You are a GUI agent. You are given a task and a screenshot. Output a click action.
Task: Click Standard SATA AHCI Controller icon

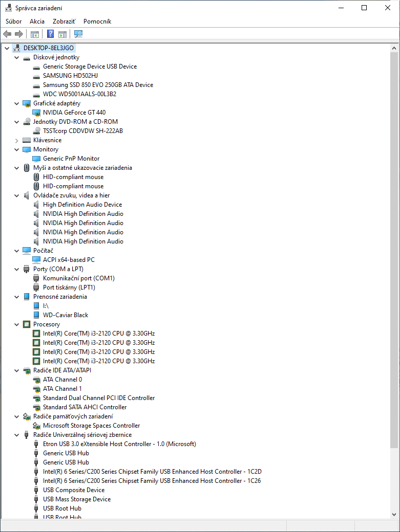(36, 407)
